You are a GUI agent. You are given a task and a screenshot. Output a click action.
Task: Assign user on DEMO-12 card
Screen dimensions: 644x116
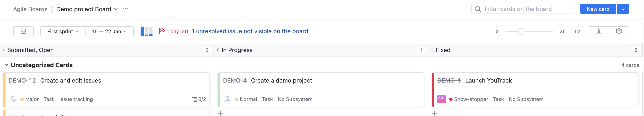pos(13,99)
